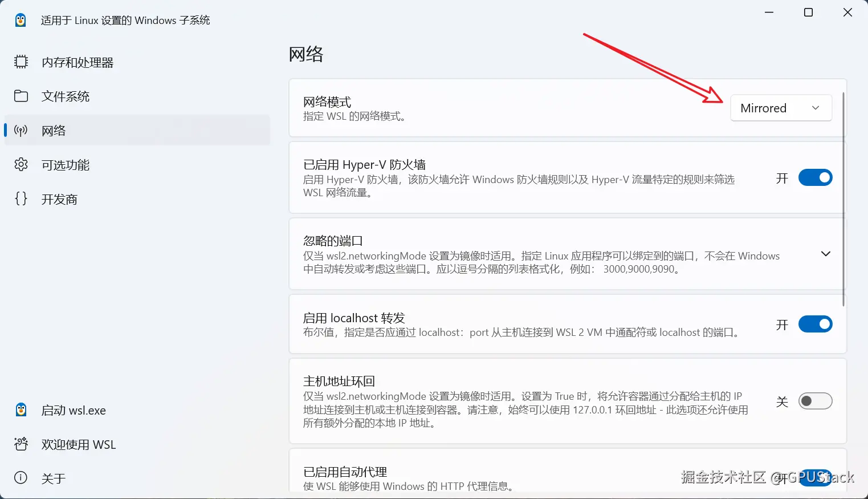Turn off the Hyper-V 防火墙 toggle
This screenshot has height=499, width=868.
pos(815,178)
